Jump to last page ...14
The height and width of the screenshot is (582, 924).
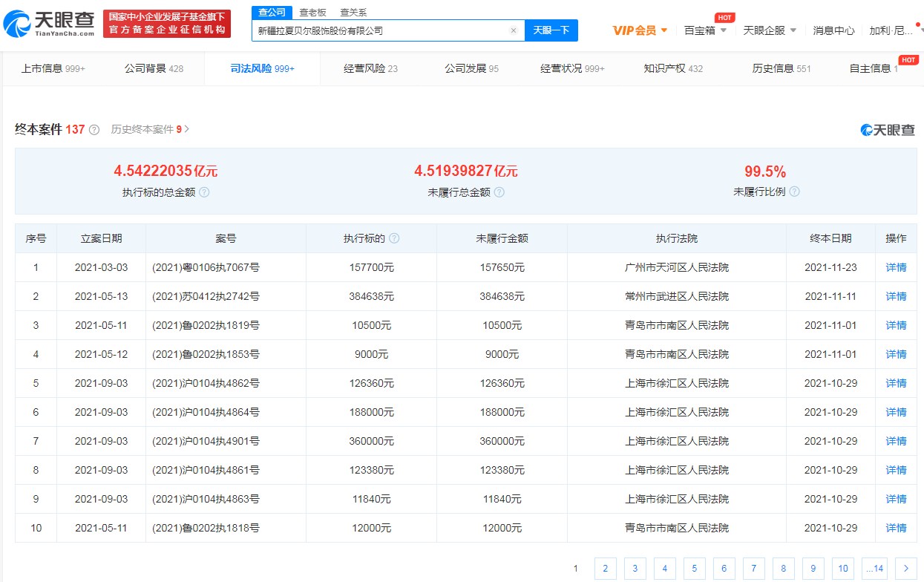874,569
